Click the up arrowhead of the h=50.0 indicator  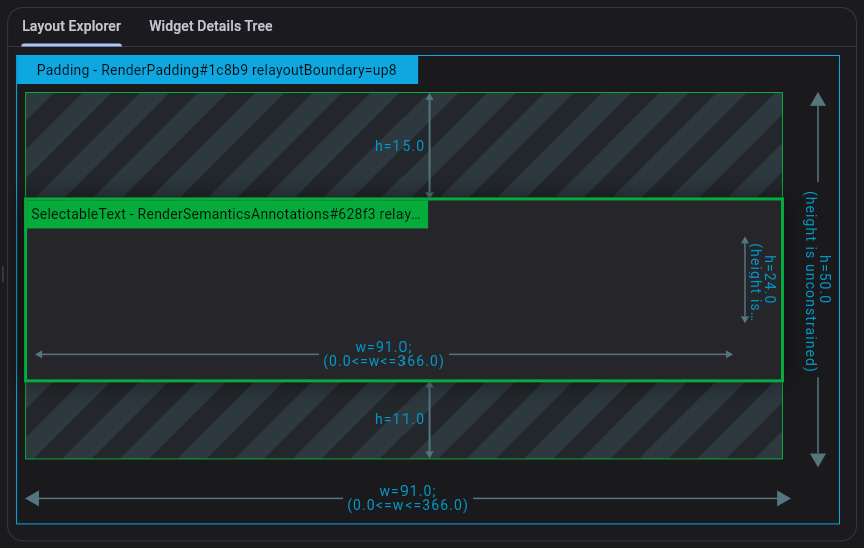click(x=818, y=98)
